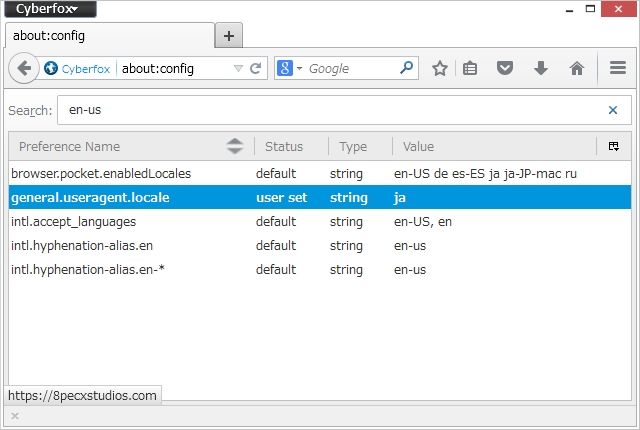Open a new tab with plus button
This screenshot has width=640, height=430.
pyautogui.click(x=229, y=36)
